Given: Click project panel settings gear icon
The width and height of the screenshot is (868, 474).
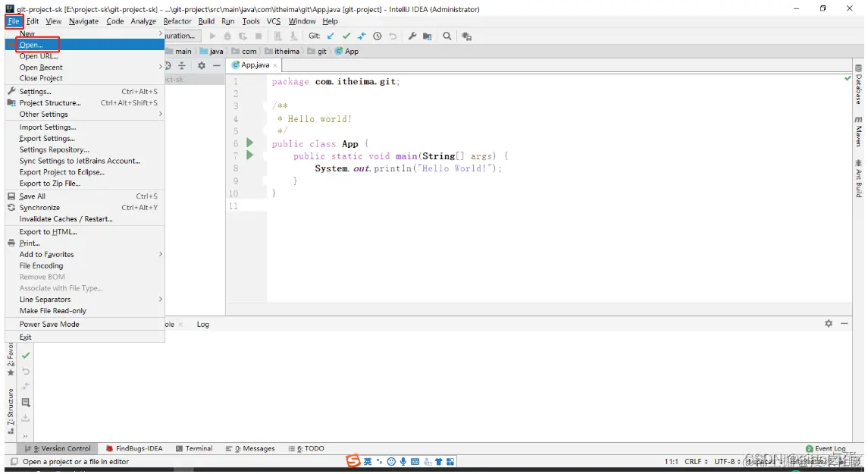Looking at the screenshot, I should point(202,65).
